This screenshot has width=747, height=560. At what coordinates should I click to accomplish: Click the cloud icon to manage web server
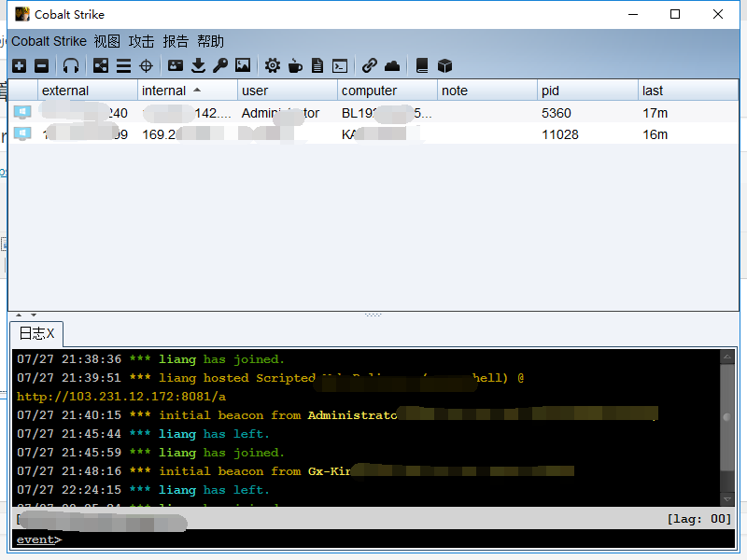[392, 65]
